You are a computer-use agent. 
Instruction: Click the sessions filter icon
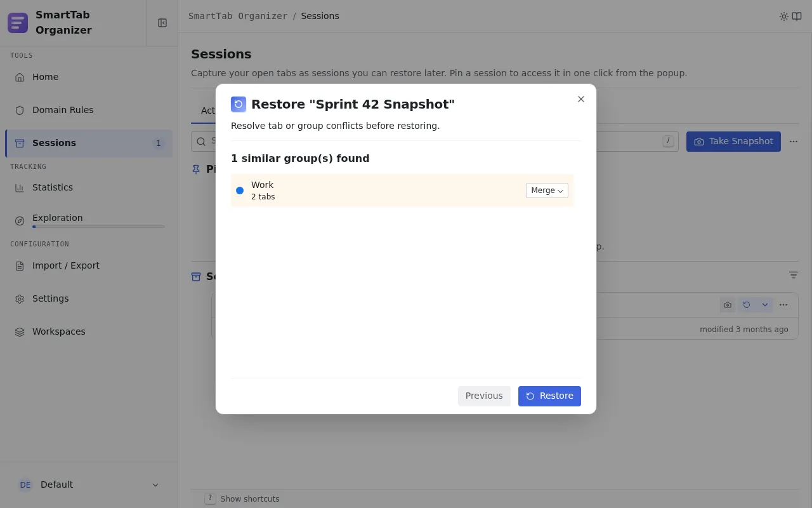click(x=794, y=275)
